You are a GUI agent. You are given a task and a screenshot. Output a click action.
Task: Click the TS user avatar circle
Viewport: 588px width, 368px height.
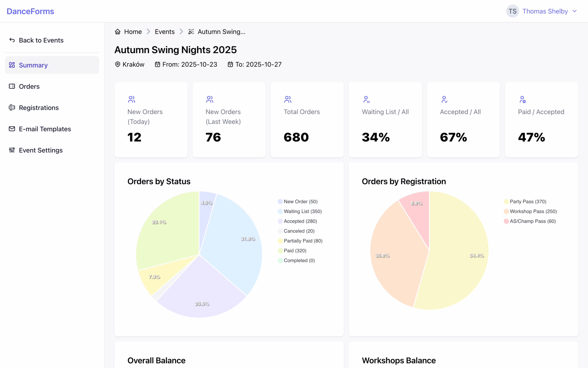tap(512, 11)
